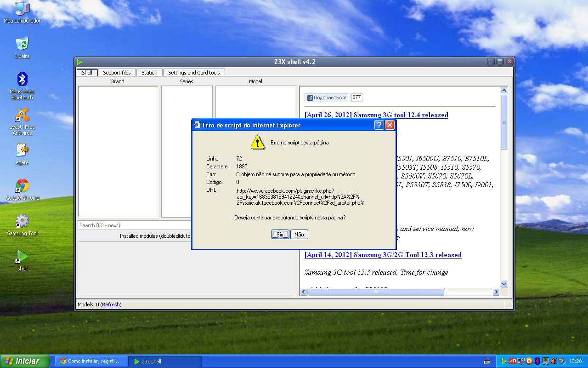
Task: Click the 'Samsung 3G tool 12.3 released. Time for change' text
Action: tap(376, 272)
